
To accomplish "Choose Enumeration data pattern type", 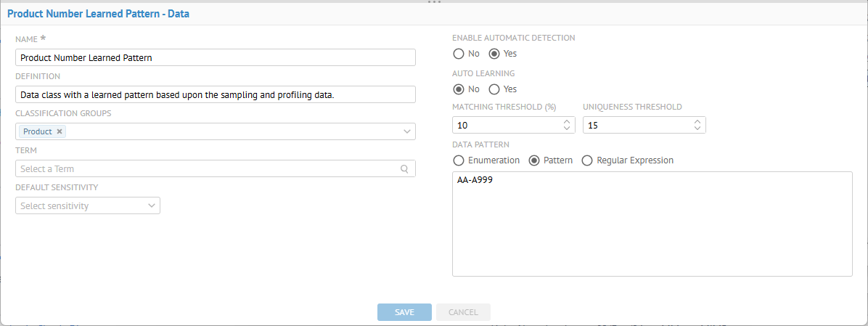I will 458,160.
